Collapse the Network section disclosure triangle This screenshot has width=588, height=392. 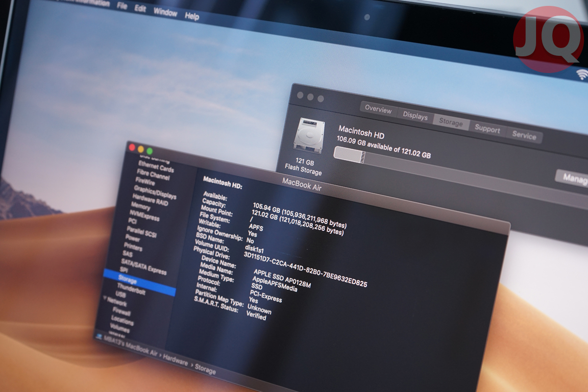[104, 298]
